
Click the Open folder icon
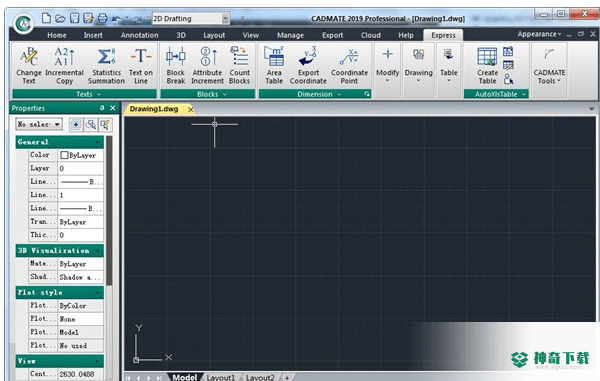point(60,18)
